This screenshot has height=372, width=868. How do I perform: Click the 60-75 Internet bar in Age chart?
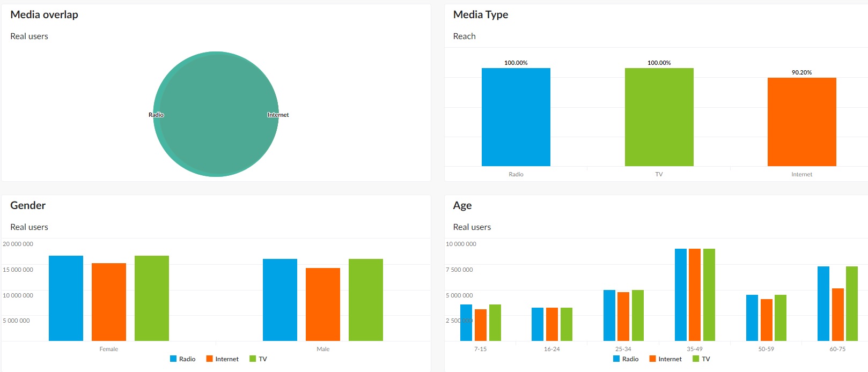[x=837, y=315]
